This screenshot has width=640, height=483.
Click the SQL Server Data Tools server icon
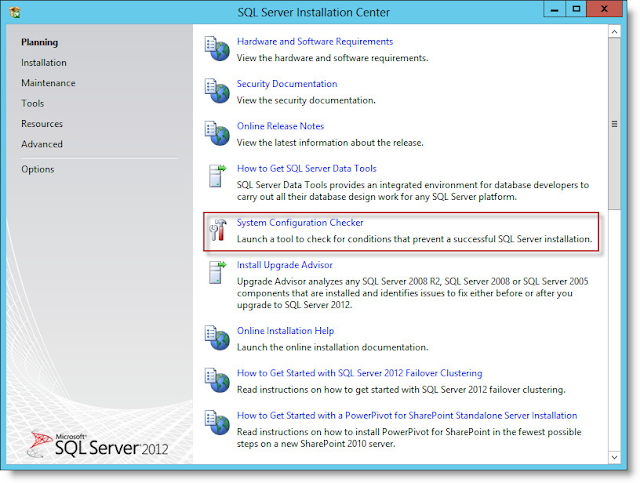coord(217,176)
